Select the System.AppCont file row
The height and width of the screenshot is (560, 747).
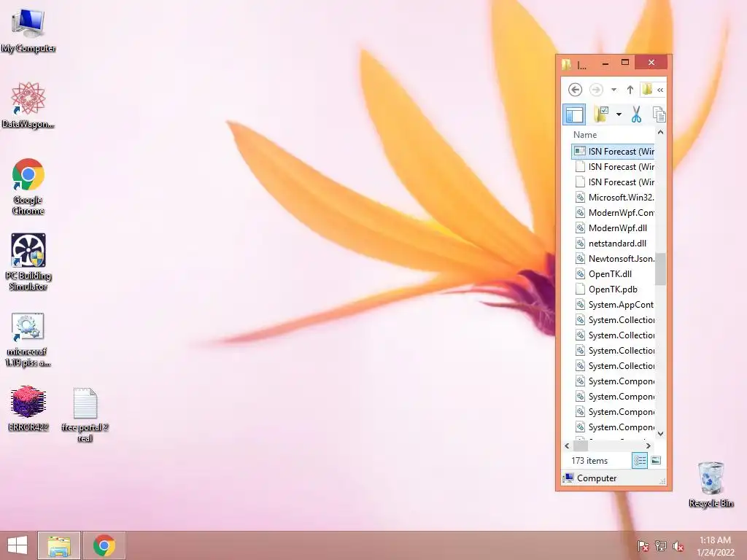[613, 304]
